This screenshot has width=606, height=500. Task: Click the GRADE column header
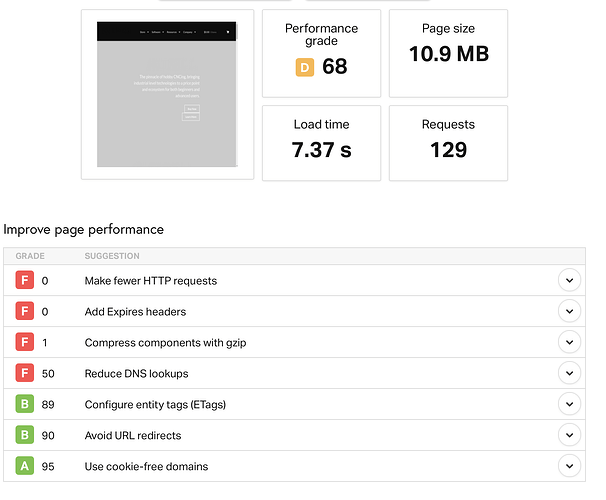pyautogui.click(x=30, y=256)
